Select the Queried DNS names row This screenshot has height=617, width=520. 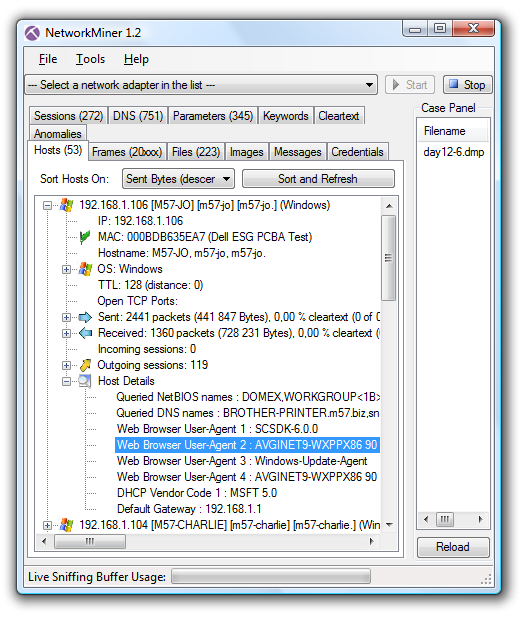tap(248, 413)
